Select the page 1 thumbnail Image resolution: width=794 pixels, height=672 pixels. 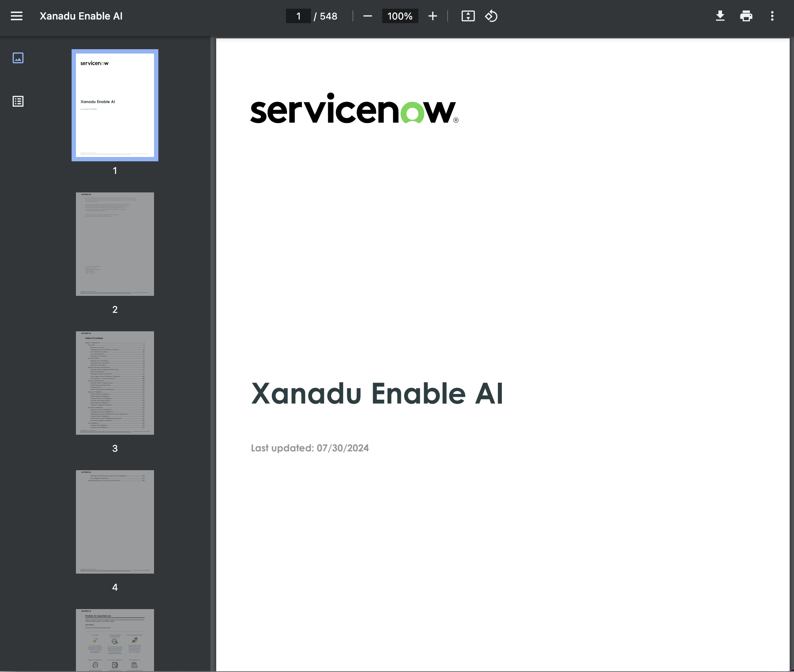tap(115, 105)
